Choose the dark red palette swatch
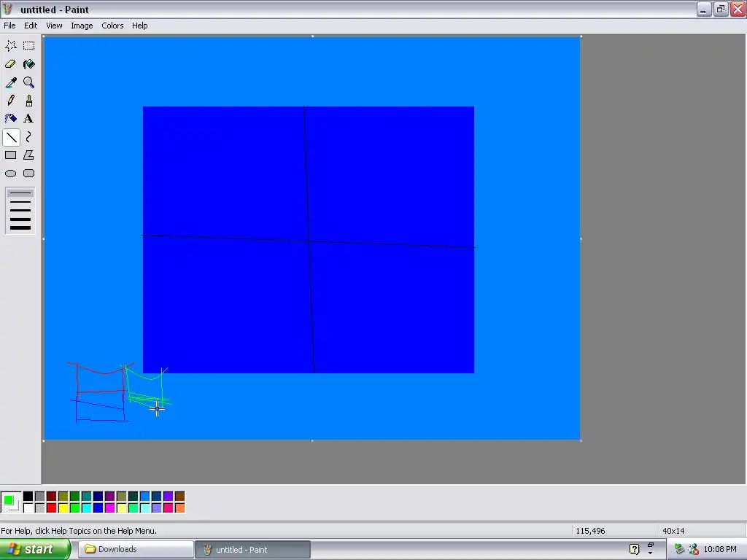 (x=52, y=497)
